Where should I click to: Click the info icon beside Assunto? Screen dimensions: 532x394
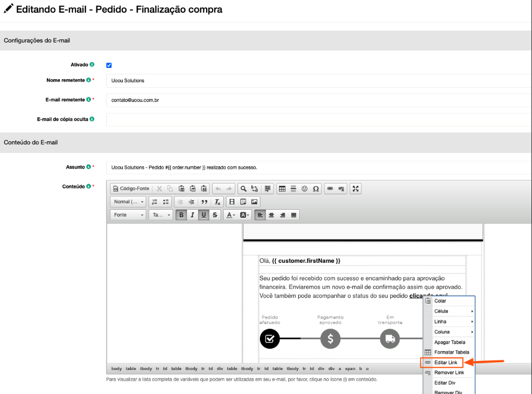(x=89, y=167)
